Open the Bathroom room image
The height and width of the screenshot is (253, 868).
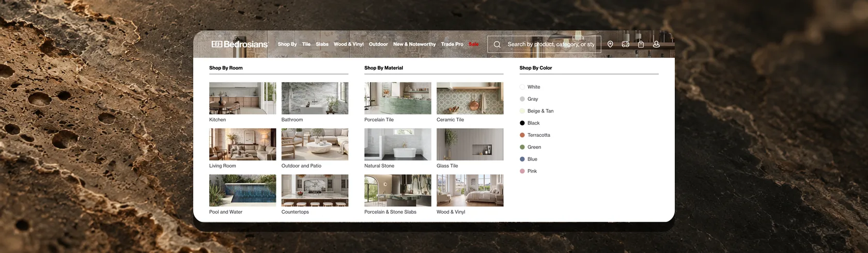point(315,98)
